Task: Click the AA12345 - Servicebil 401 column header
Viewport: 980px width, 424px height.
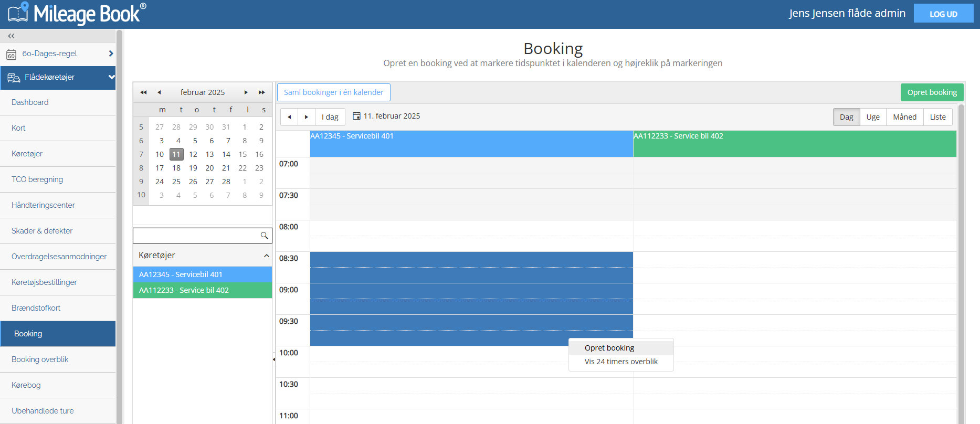Action: coord(471,144)
